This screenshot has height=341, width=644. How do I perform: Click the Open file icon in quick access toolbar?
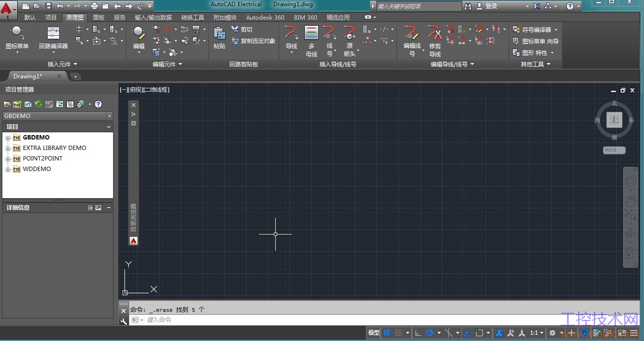[x=37, y=6]
